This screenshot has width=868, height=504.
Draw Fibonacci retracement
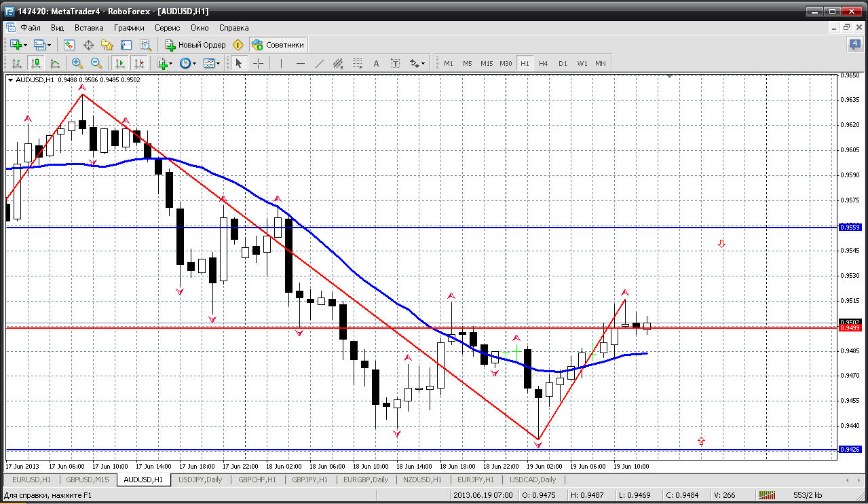point(358,63)
